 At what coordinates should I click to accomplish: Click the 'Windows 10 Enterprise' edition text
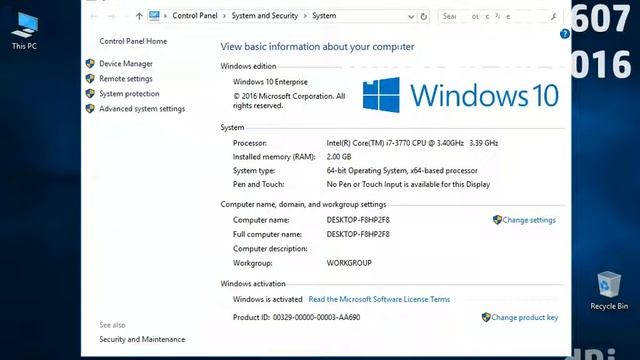[270, 82]
